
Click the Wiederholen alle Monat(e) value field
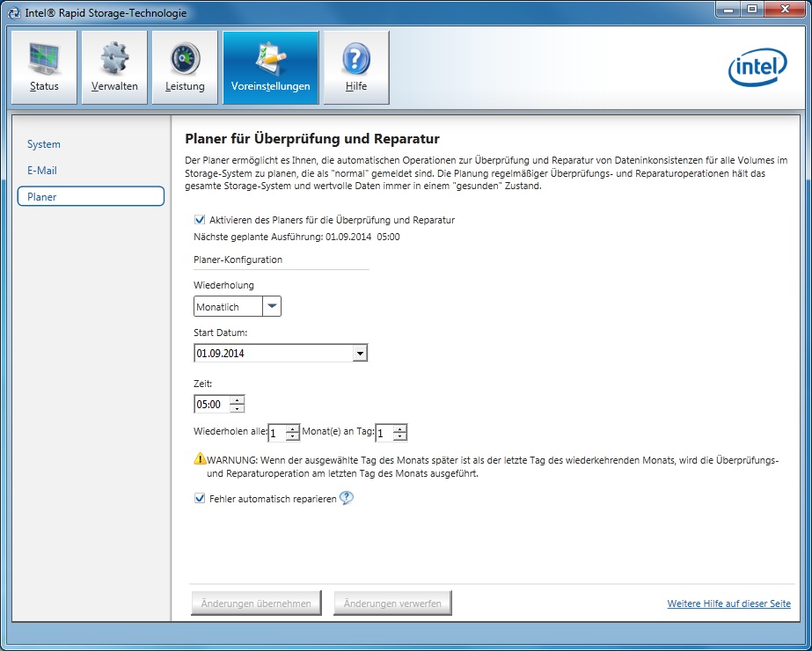276,433
